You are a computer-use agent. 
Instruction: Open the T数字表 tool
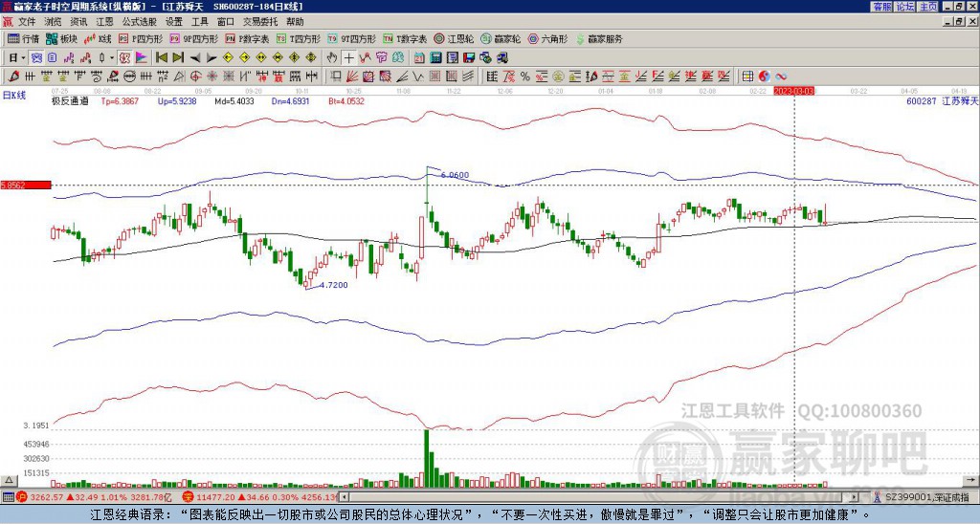tap(405, 38)
